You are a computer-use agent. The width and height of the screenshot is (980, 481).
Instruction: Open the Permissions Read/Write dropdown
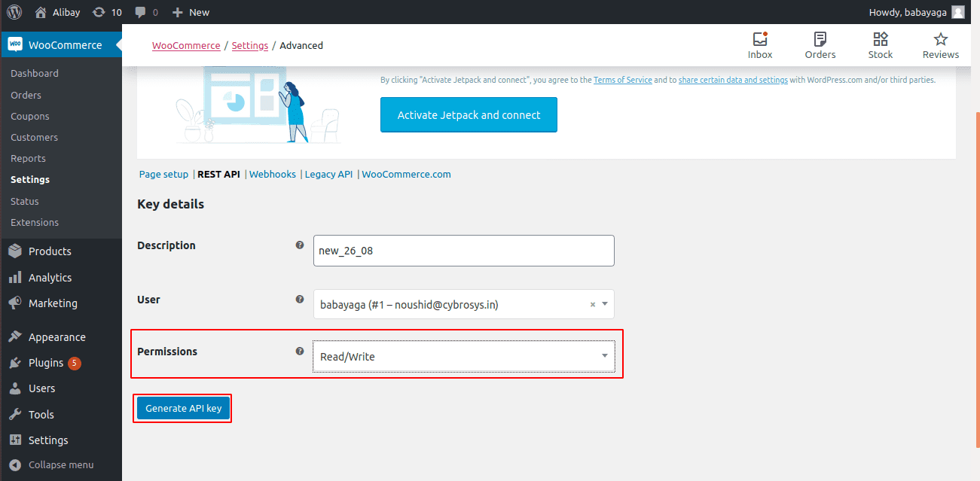tap(464, 357)
